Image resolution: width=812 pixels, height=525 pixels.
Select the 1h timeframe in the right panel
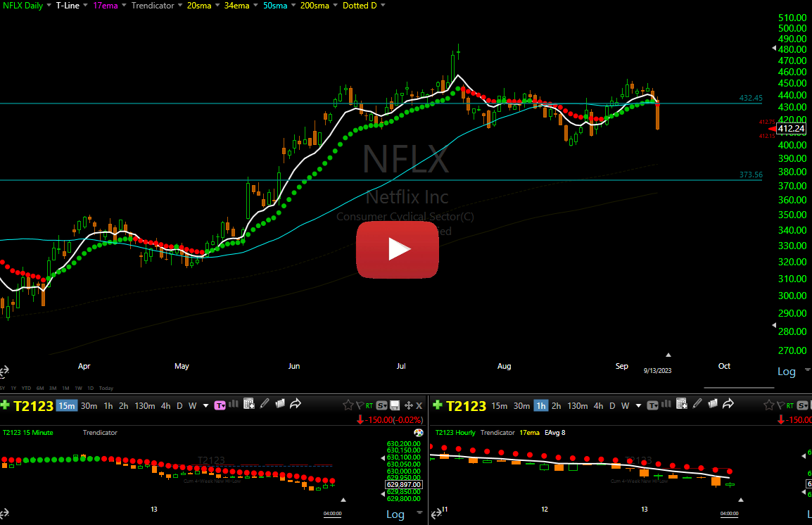tap(541, 406)
